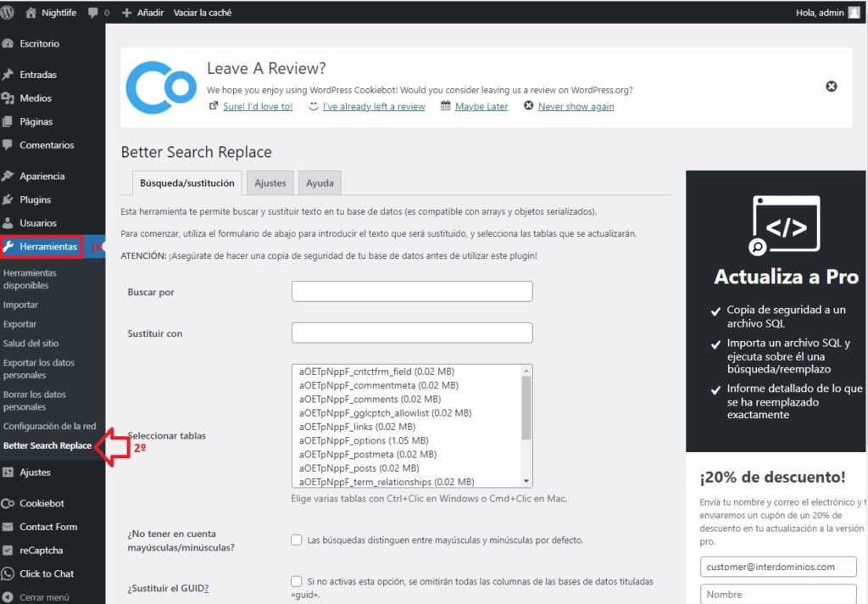Open Apariencia settings
868x604 pixels.
coord(42,176)
